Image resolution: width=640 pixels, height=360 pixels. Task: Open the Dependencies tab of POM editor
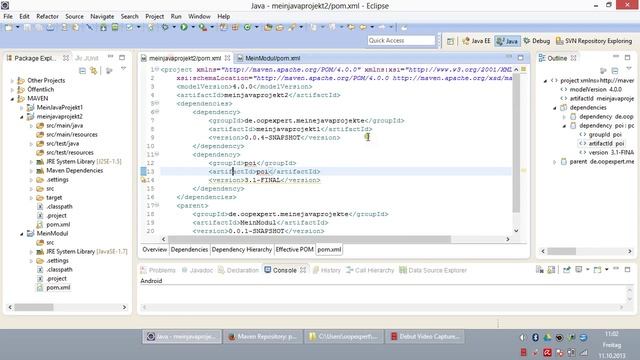[x=189, y=249]
